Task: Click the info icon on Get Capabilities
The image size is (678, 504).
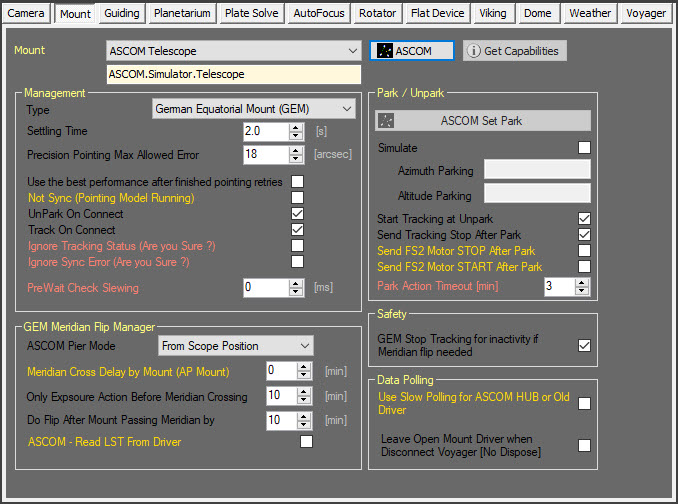Action: [473, 51]
